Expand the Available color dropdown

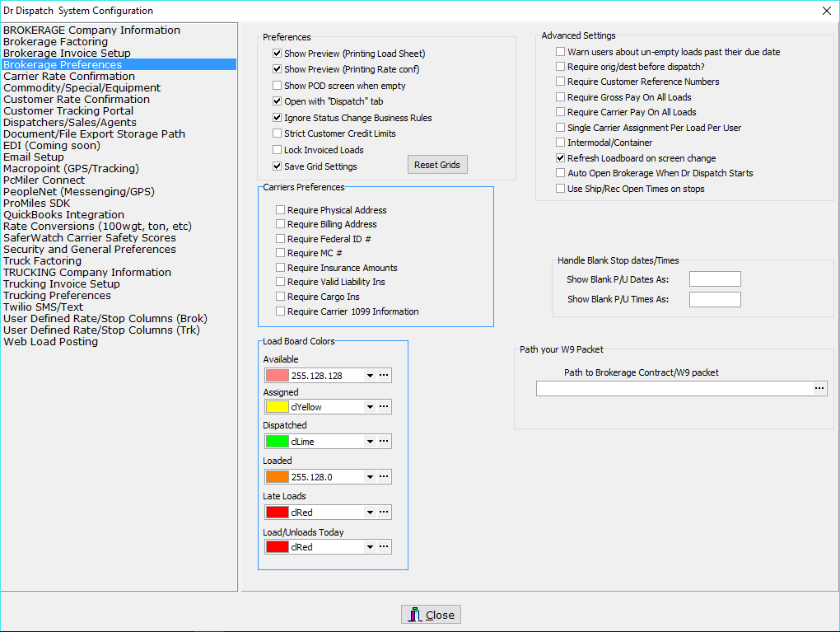point(370,376)
